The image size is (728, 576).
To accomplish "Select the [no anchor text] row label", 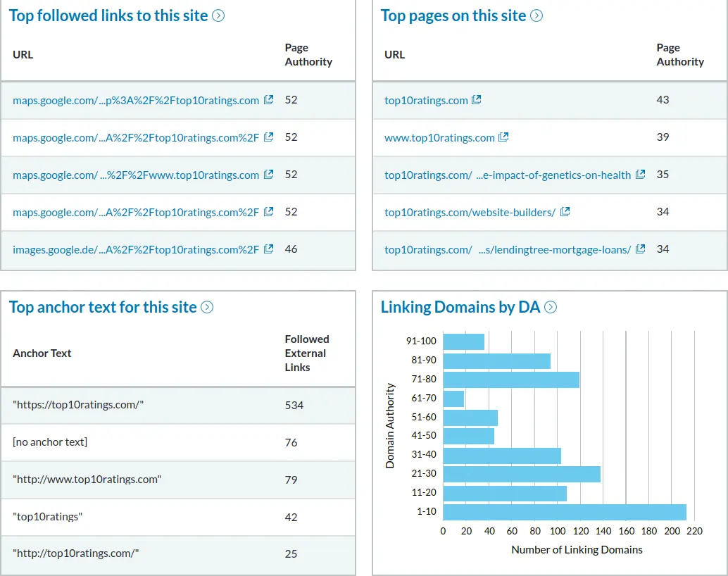I will (x=50, y=442).
